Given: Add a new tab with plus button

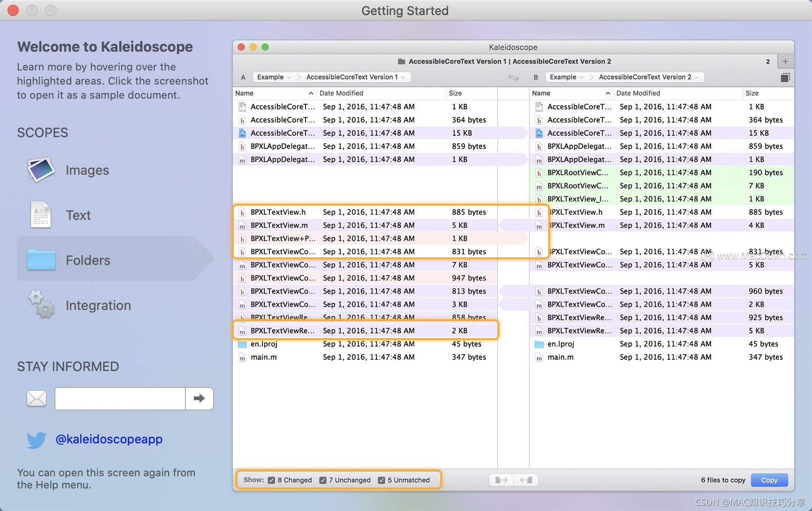Looking at the screenshot, I should pos(785,62).
